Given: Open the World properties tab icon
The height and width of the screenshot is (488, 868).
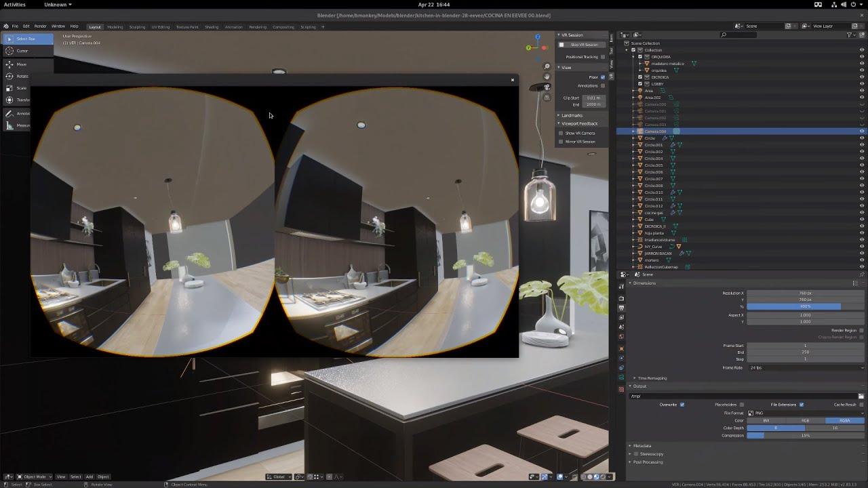Looking at the screenshot, I should click(621, 336).
